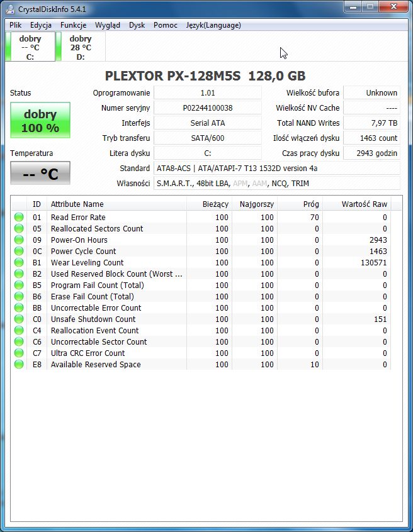Click the transfer mode field SATA/600
The image size is (413, 532).
tap(208, 138)
